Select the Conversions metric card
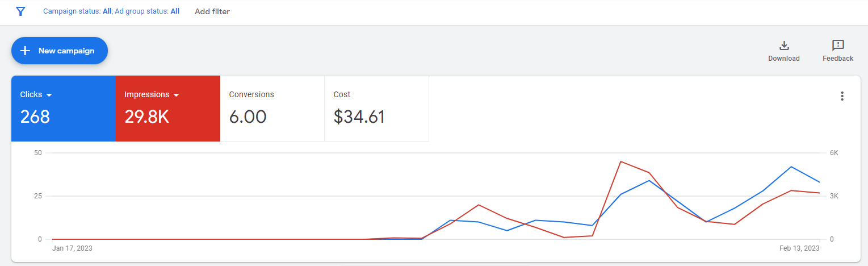The image size is (868, 266). tap(272, 108)
